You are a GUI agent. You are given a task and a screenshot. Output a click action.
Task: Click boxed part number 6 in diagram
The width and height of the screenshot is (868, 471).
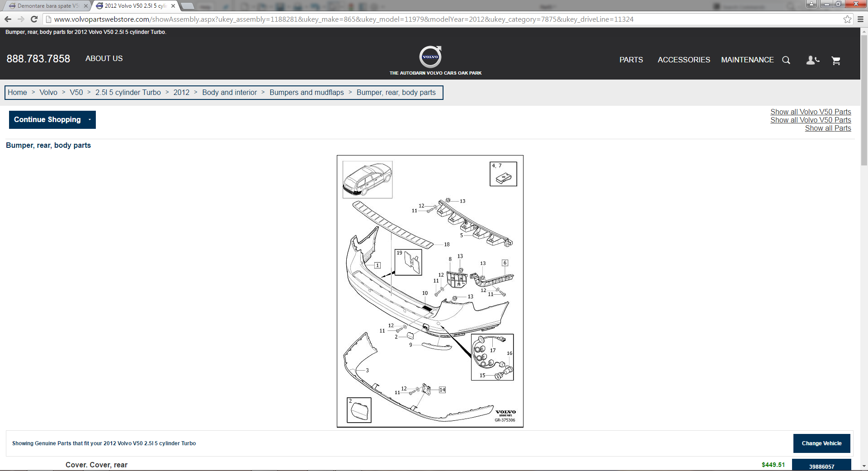click(505, 263)
